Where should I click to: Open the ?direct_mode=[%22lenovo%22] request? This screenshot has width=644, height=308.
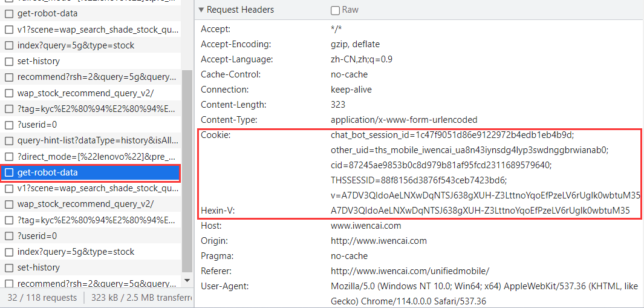point(97,157)
